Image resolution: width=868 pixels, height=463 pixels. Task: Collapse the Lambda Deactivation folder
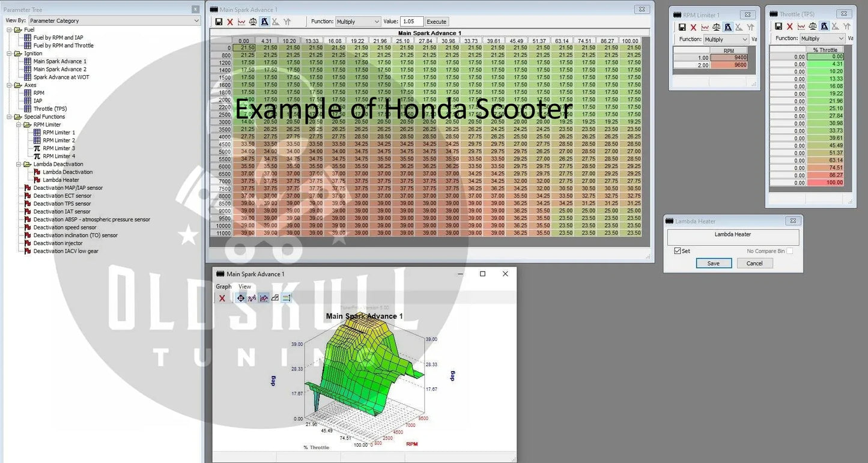point(19,164)
